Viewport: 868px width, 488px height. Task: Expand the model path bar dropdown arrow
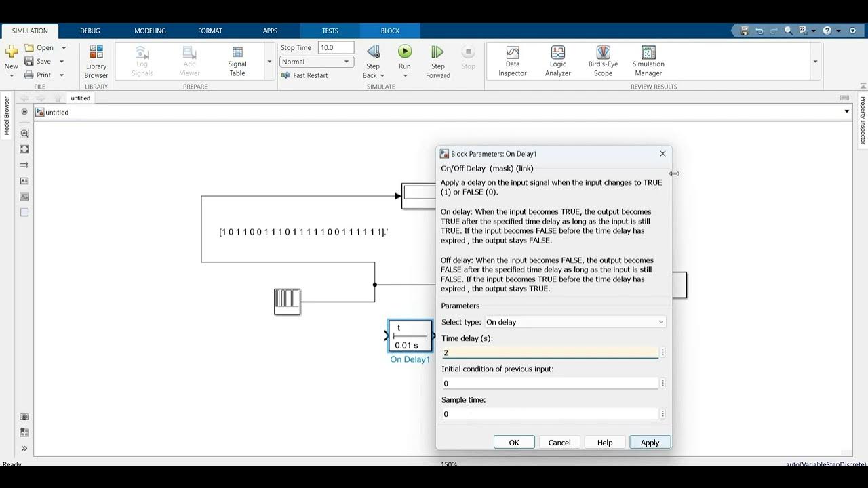[x=847, y=112]
